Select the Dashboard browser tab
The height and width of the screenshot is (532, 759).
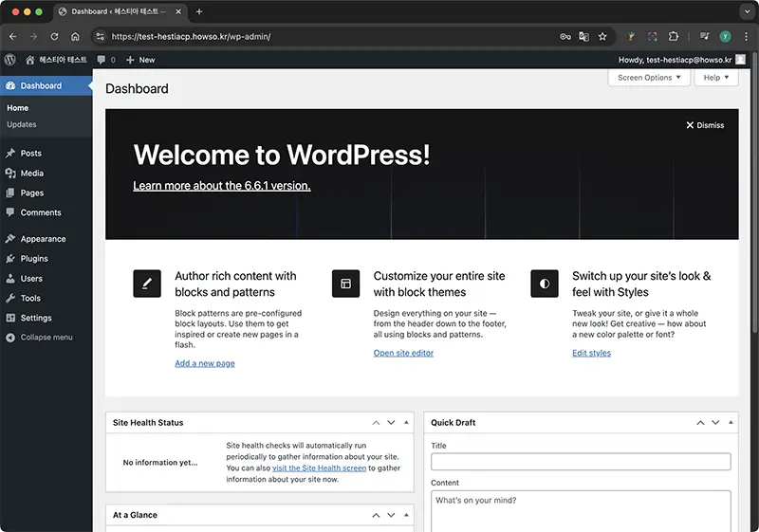point(120,11)
